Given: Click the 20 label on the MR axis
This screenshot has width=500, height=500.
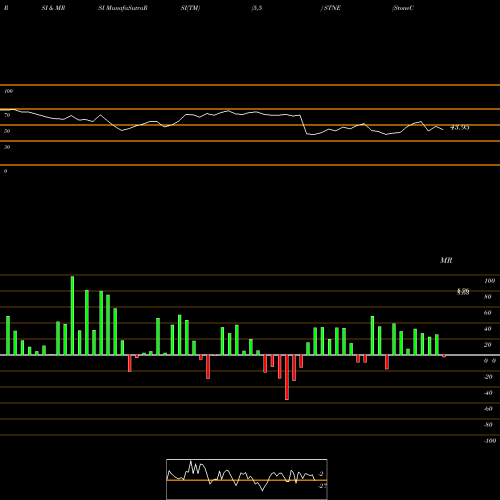Looking at the screenshot, I should 488,345.
